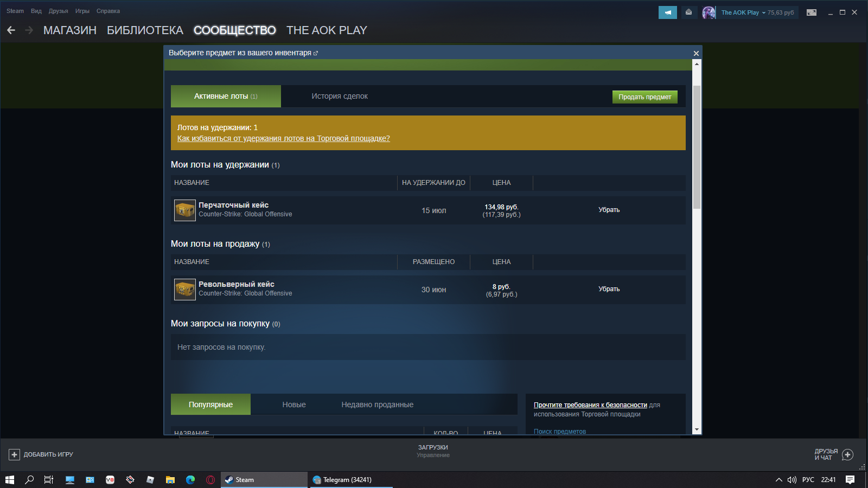Click the profile avatar picture
868x488 pixels.
pyautogui.click(x=709, y=12)
